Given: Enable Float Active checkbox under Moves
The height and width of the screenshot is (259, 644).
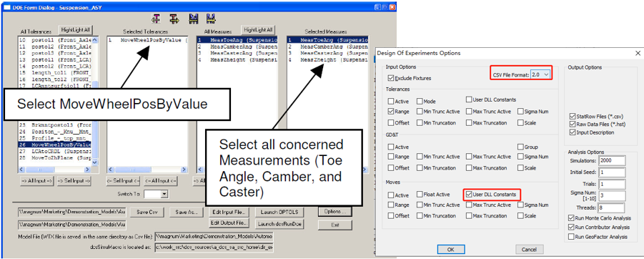Looking at the screenshot, I should 420,195.
